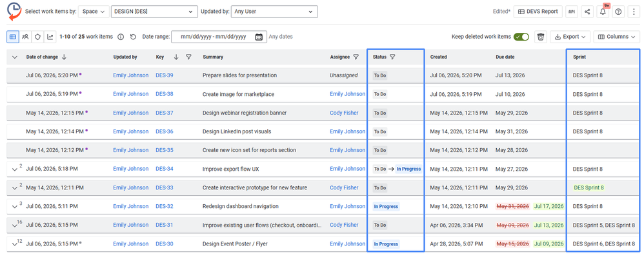Expand the DES-32 row changes

(x=15, y=207)
